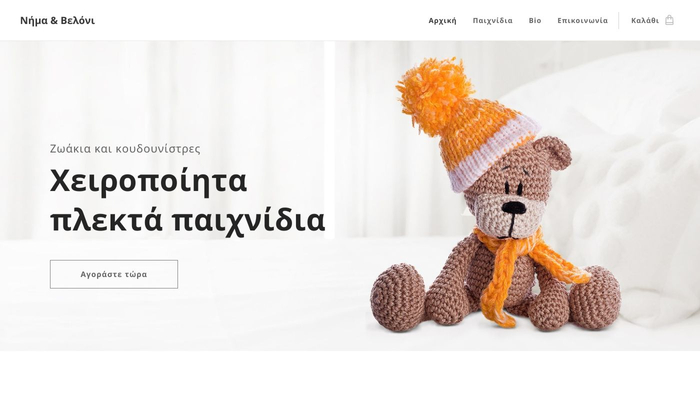Viewport: 700px width, 400px height.
Task: Open the shopping bag icon
Action: click(x=669, y=20)
